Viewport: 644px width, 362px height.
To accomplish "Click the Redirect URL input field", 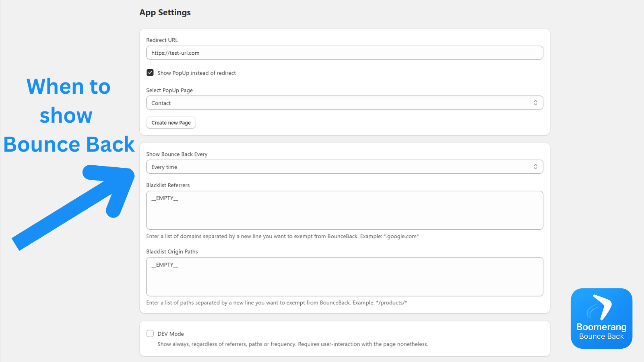I will pyautogui.click(x=345, y=53).
